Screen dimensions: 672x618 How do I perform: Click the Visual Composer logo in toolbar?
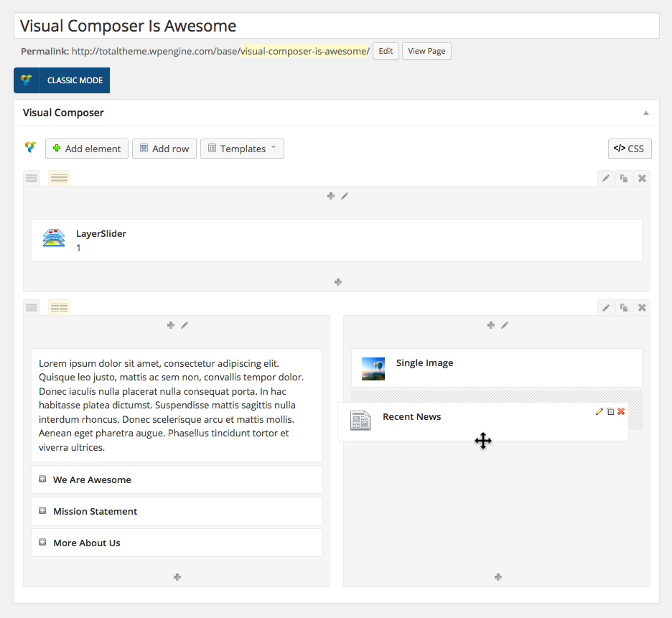(x=30, y=147)
